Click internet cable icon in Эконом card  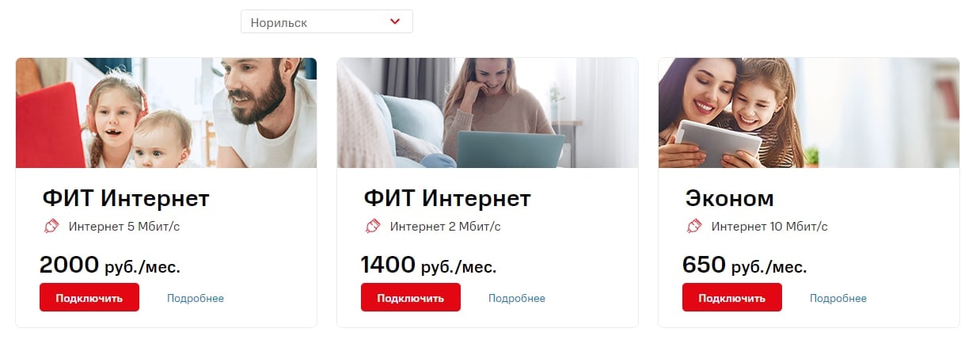click(694, 226)
